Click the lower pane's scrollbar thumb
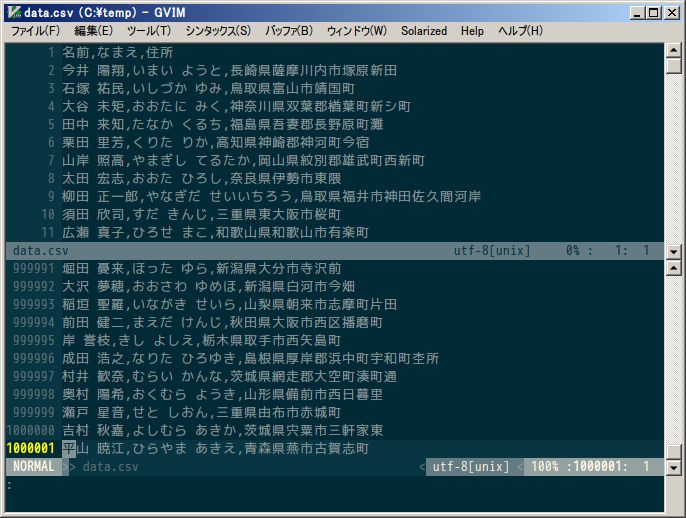This screenshot has height=518, width=686. 674,451
